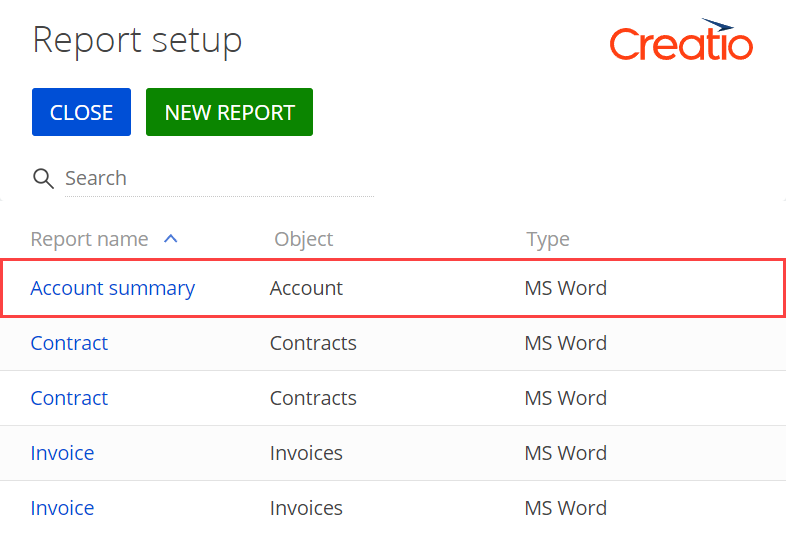Open the first Contract report link
786x535 pixels.
tap(69, 343)
